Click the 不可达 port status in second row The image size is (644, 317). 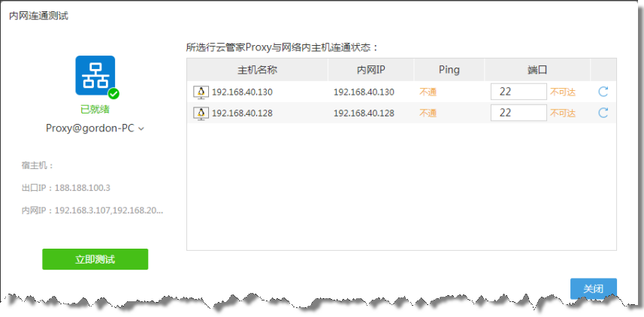coord(562,113)
